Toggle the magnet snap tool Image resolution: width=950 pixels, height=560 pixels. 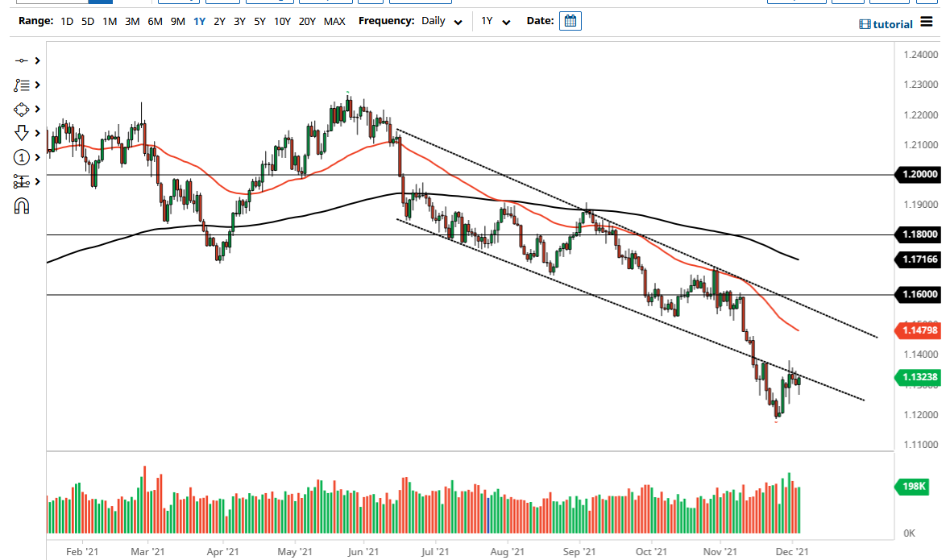[x=21, y=205]
